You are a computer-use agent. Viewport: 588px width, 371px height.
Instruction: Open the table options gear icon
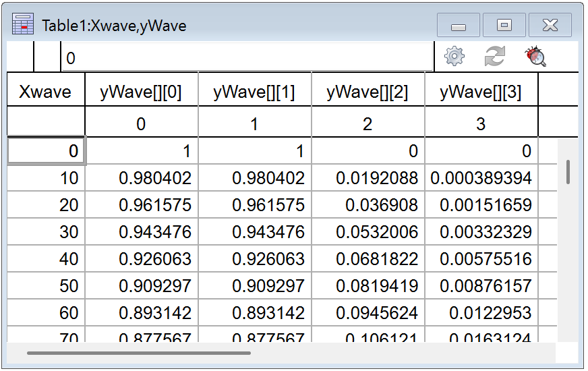click(455, 57)
